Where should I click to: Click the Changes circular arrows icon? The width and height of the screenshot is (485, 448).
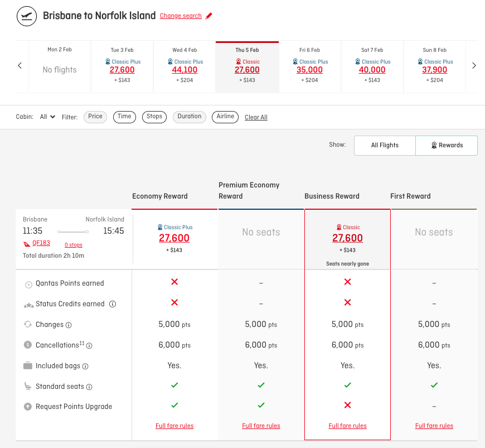click(28, 324)
